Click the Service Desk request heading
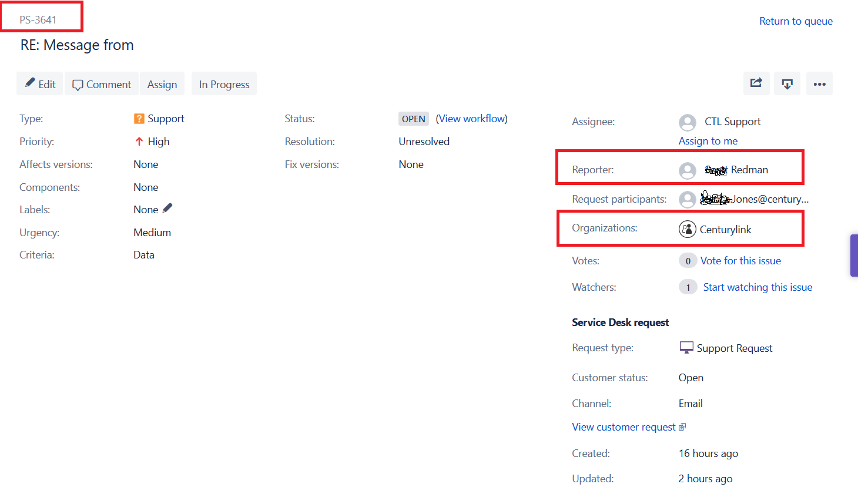858x504 pixels. 620,322
